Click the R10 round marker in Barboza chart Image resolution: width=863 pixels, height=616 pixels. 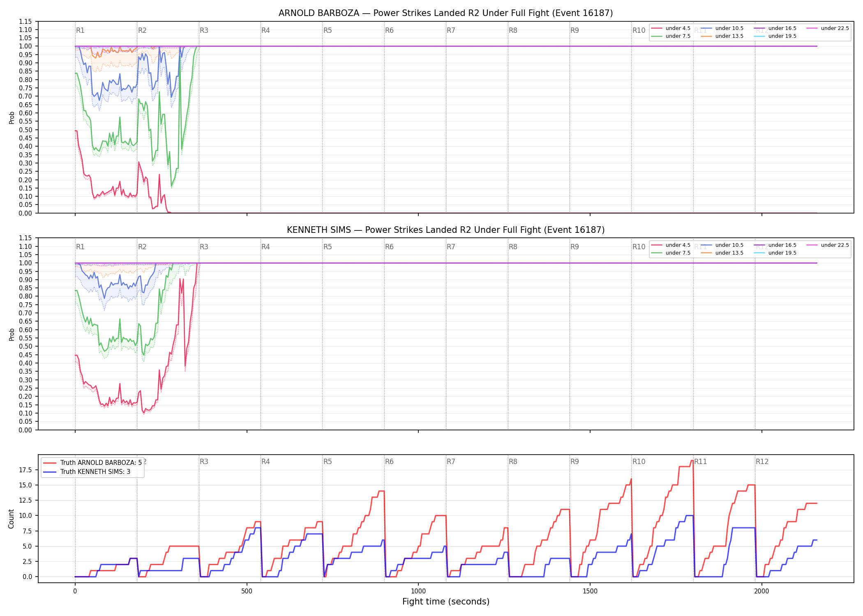(639, 30)
